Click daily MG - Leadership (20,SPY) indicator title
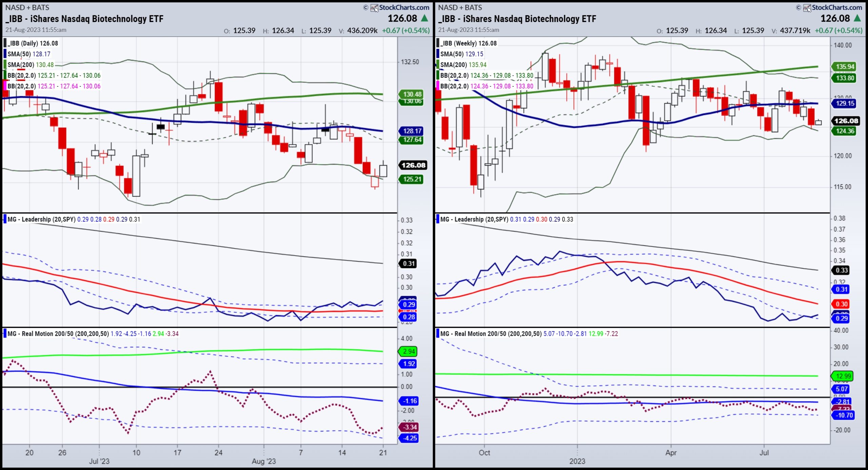868x470 pixels. (x=41, y=219)
